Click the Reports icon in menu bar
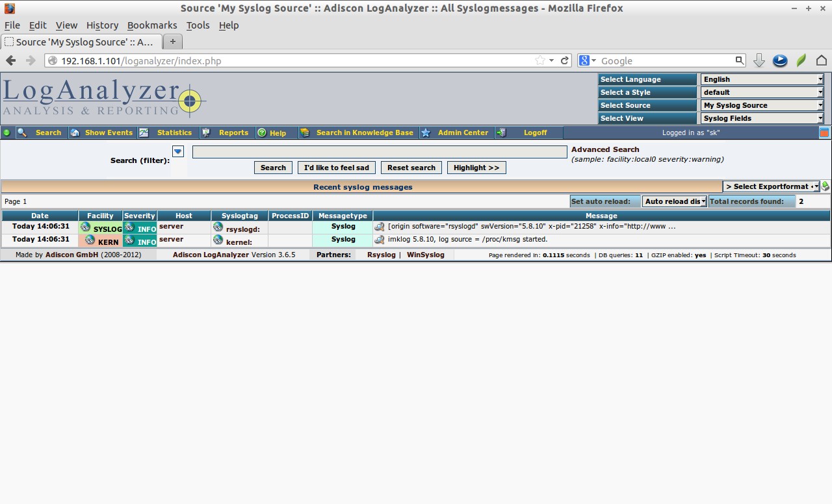 (206, 132)
